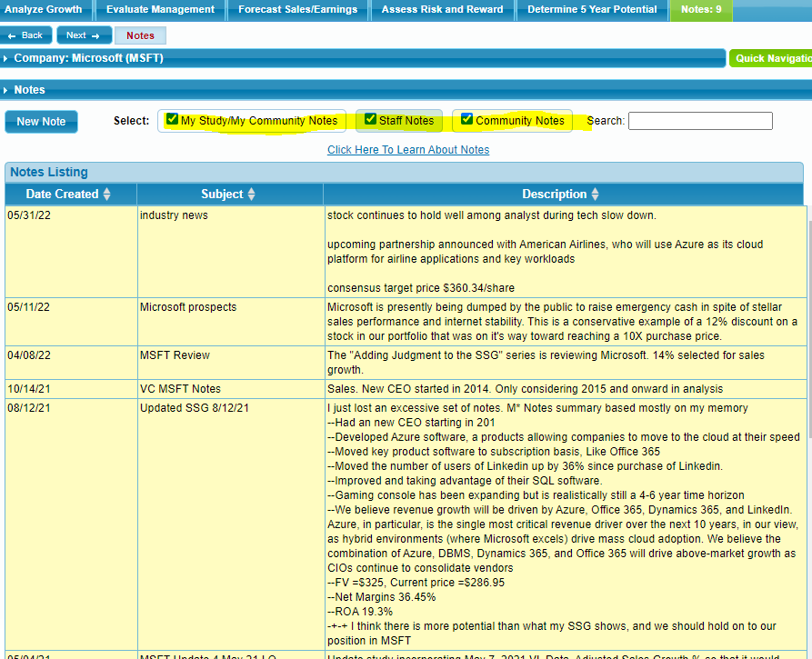Click the American Airlines partnership description text

545,252
